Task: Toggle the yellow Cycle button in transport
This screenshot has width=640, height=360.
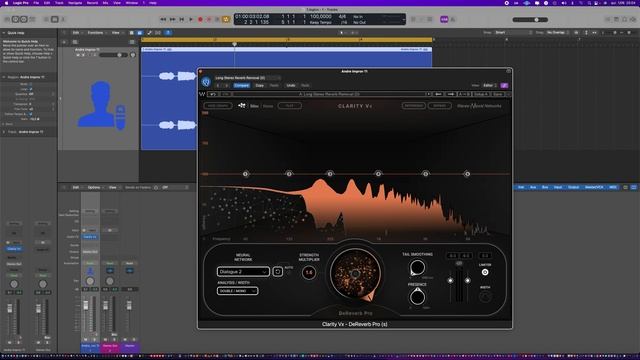Action: pyautogui.click(x=226, y=19)
